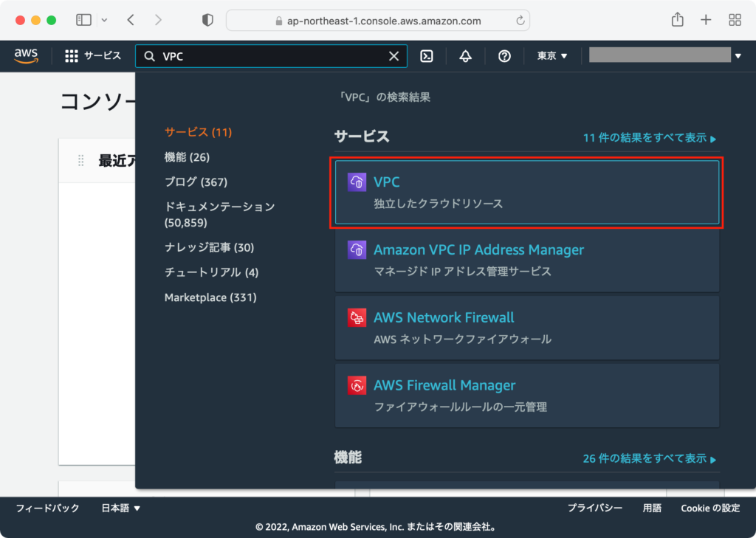Click the マネージド IP アドレス管理サービス text
756x538 pixels.
click(462, 272)
